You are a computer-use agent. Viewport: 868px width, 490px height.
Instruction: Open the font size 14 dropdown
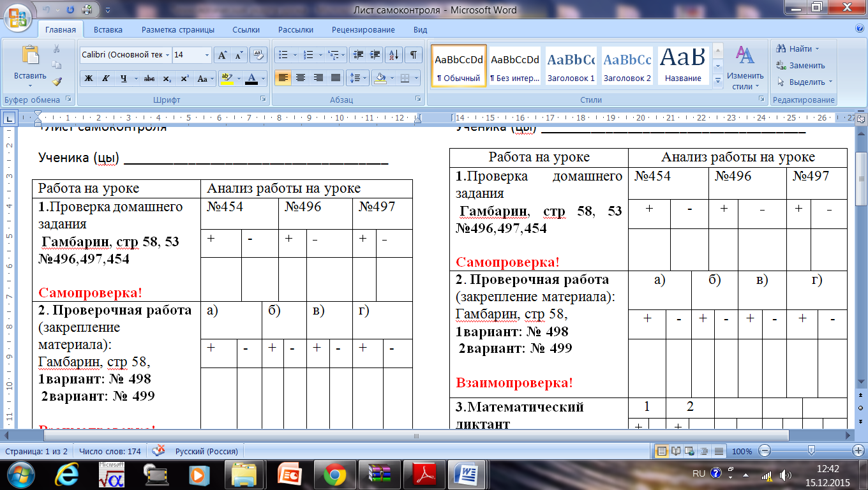click(x=207, y=56)
